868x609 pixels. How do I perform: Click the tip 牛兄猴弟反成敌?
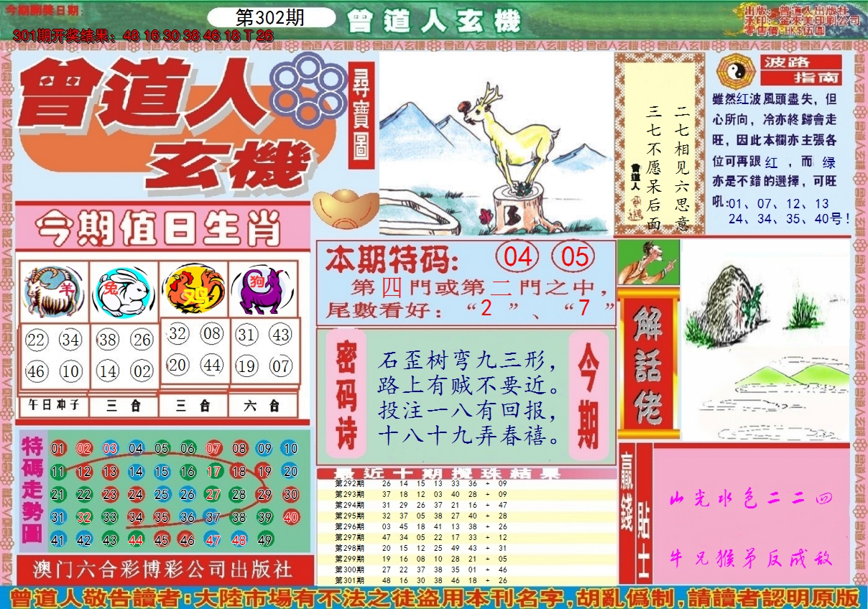[x=751, y=558]
